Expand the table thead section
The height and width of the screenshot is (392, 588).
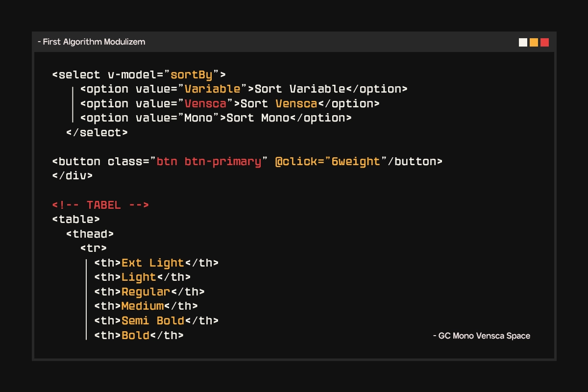pyautogui.click(x=90, y=234)
